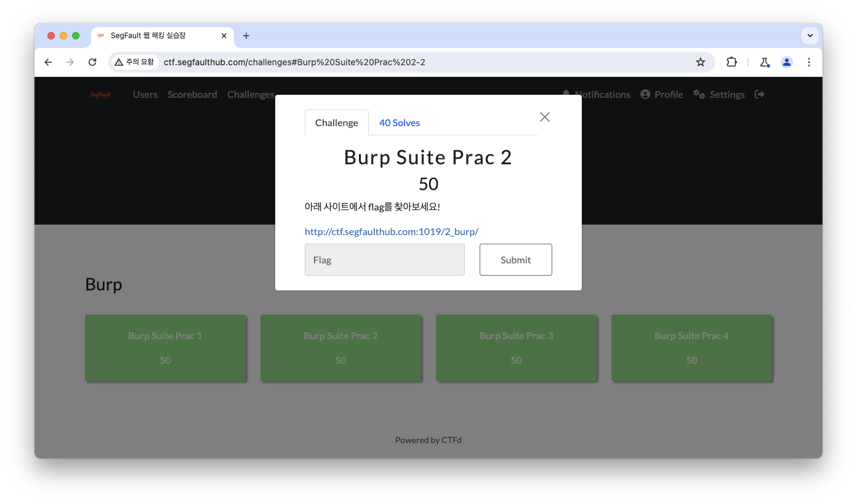Close the Burp Suite Prac 2 modal
Viewport: 857px width, 504px height.
(544, 117)
